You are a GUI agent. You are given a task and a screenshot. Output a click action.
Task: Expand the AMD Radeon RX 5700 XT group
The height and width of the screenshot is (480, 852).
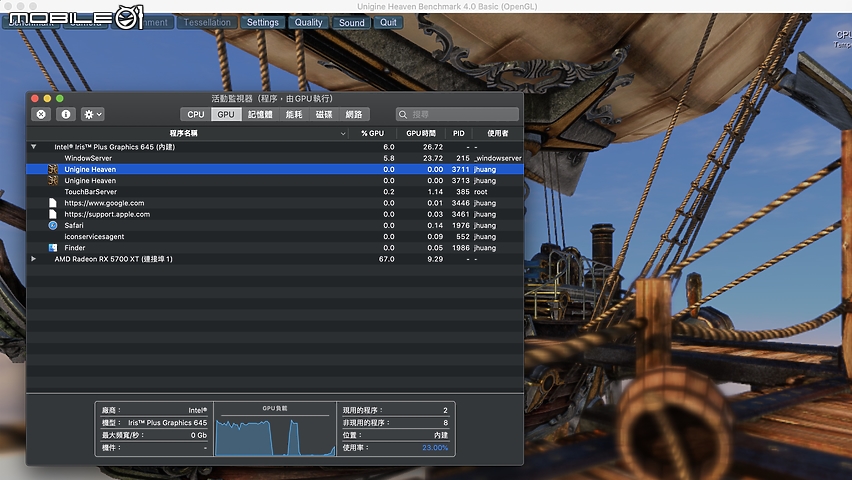(34, 259)
